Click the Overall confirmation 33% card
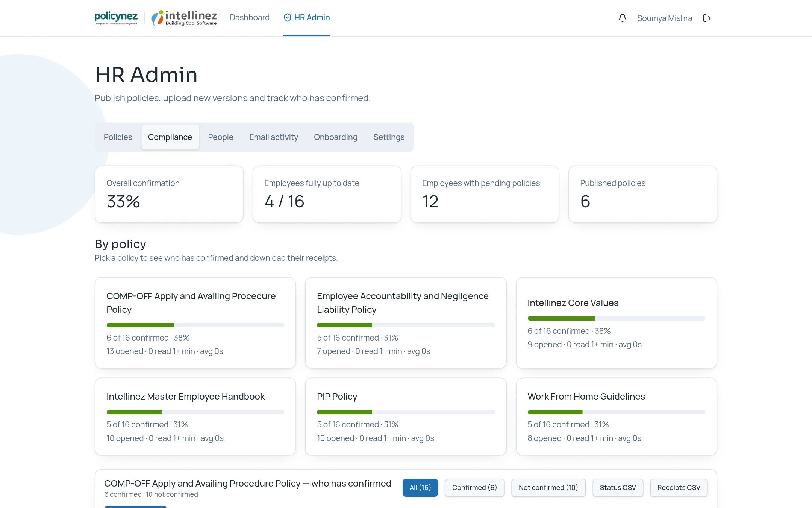This screenshot has height=508, width=812. coord(169,194)
